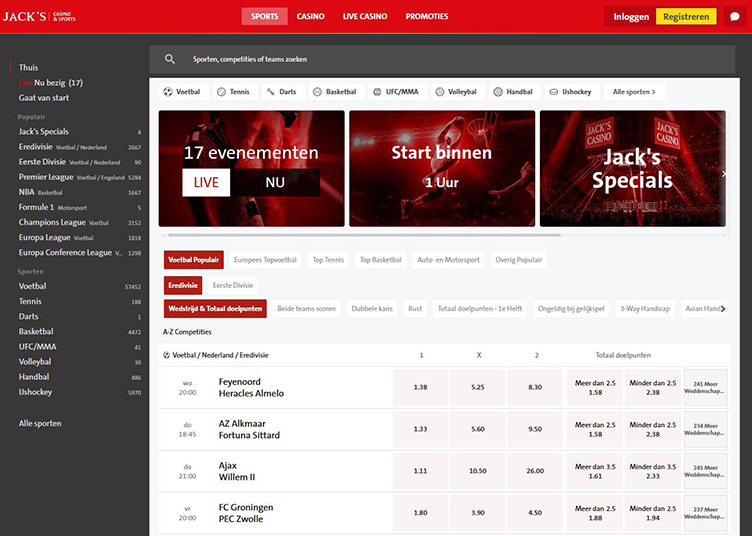752x536 pixels.
Task: Select the Tennis sport chip
Action: pyautogui.click(x=234, y=92)
